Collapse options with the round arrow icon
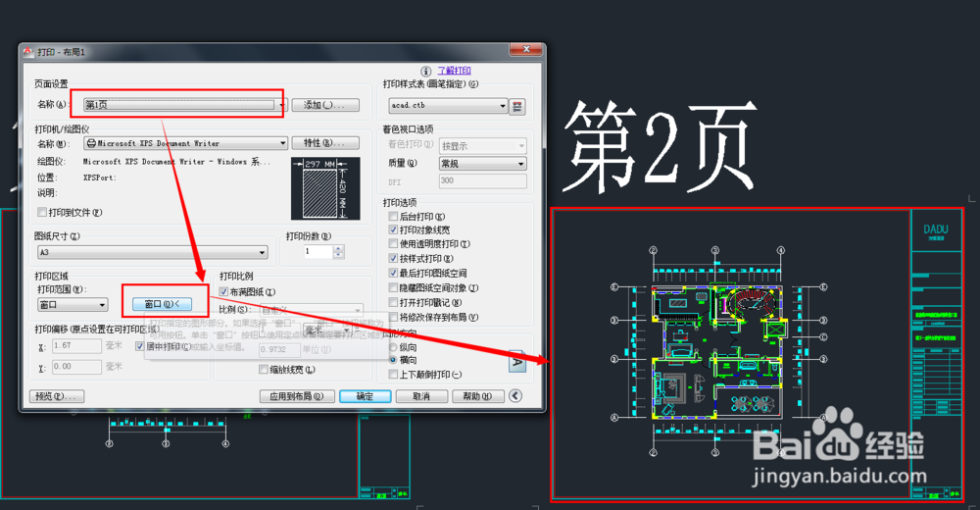Viewport: 980px width, 510px height. coord(515,395)
